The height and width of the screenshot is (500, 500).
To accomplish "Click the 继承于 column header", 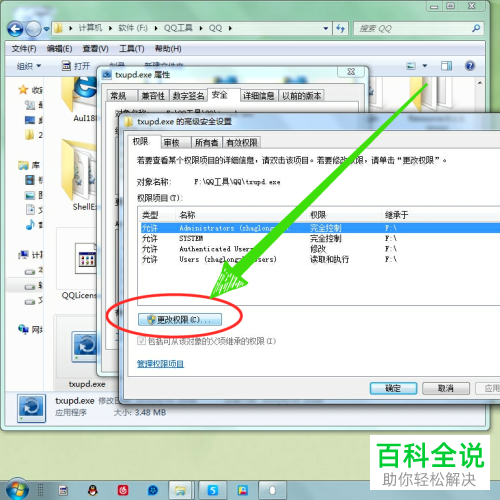I will (x=440, y=215).
